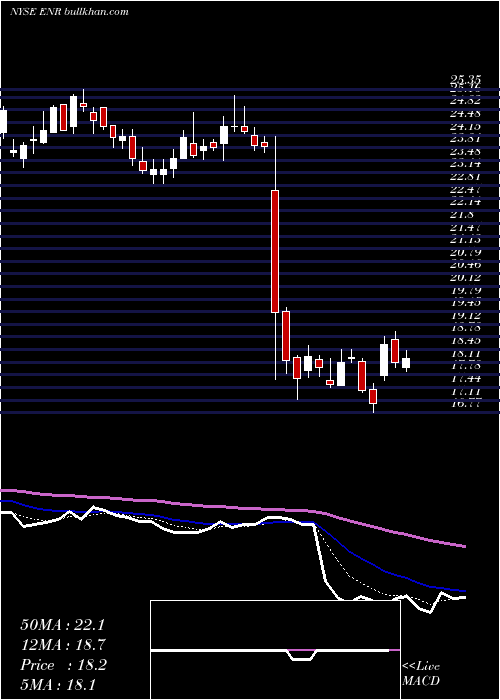This screenshot has height=700, width=500.
Task: Click the 5MA : 18.1 readout
Action: coord(58,684)
